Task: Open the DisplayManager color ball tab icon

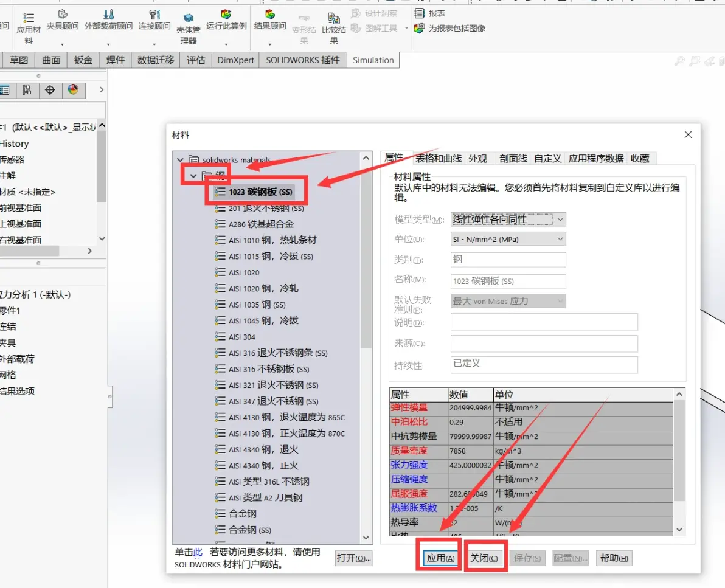Action: [x=73, y=89]
